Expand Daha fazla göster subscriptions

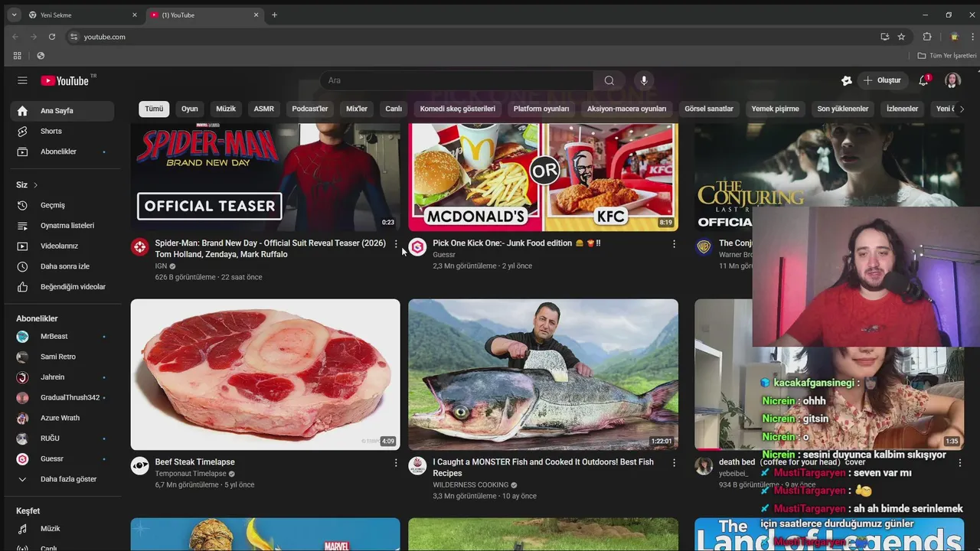(x=63, y=479)
